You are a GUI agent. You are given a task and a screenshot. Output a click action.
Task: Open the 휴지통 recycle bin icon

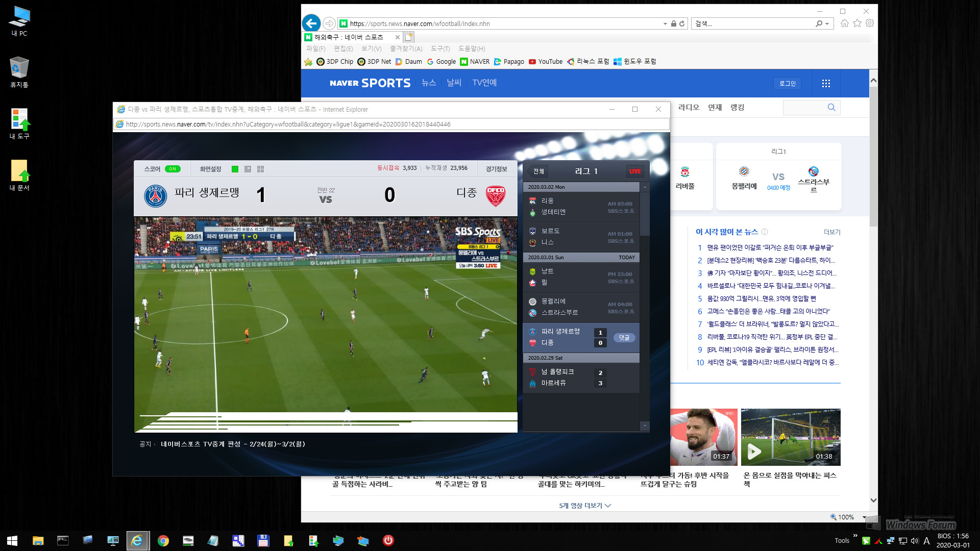[19, 72]
